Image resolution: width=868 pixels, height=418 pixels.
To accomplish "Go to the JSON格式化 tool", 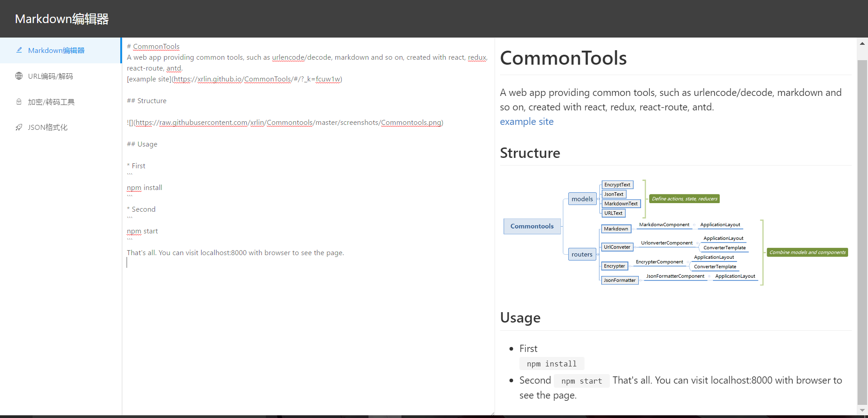I will click(61, 127).
